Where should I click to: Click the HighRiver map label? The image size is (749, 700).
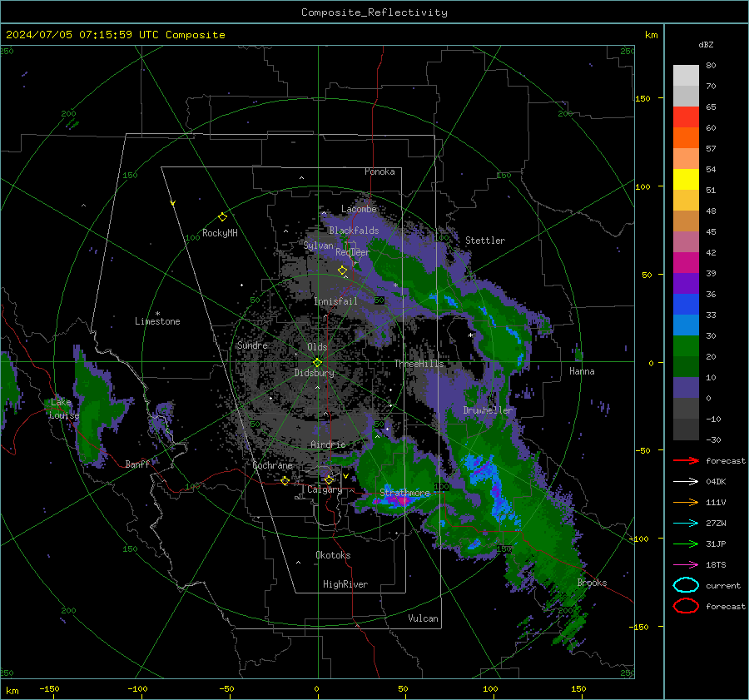coord(345,584)
